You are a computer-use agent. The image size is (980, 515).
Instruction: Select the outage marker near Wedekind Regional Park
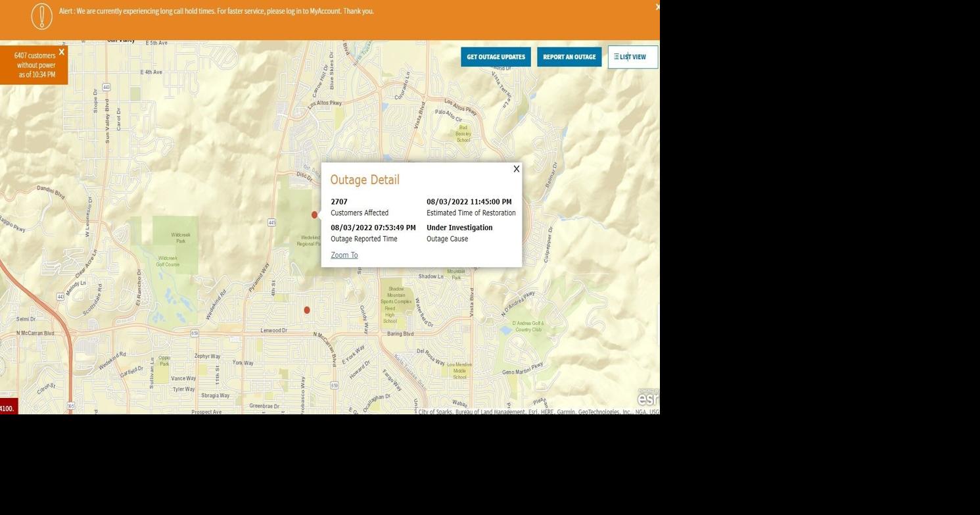point(314,214)
